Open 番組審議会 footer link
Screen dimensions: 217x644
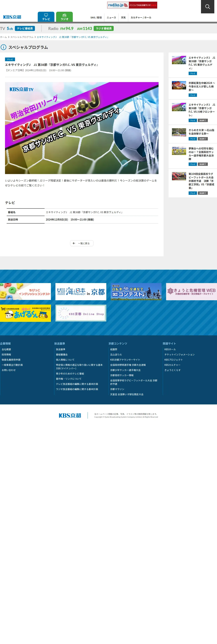click(62, 354)
